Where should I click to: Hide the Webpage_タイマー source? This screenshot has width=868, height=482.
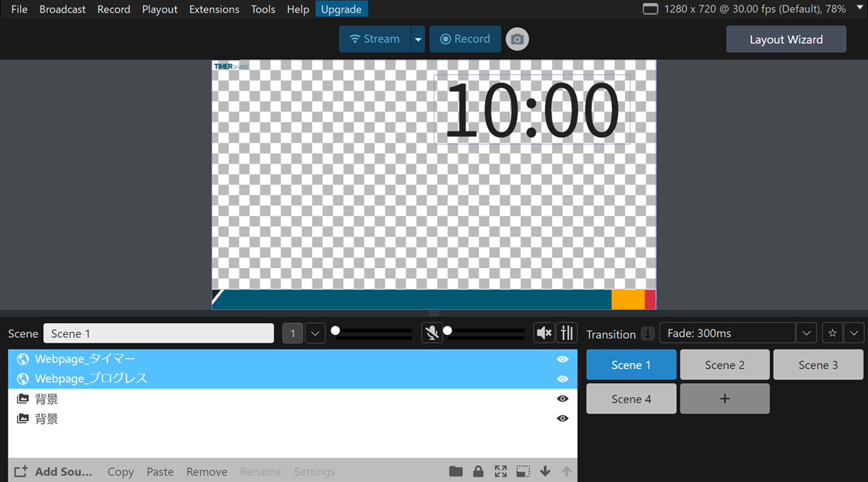point(563,359)
